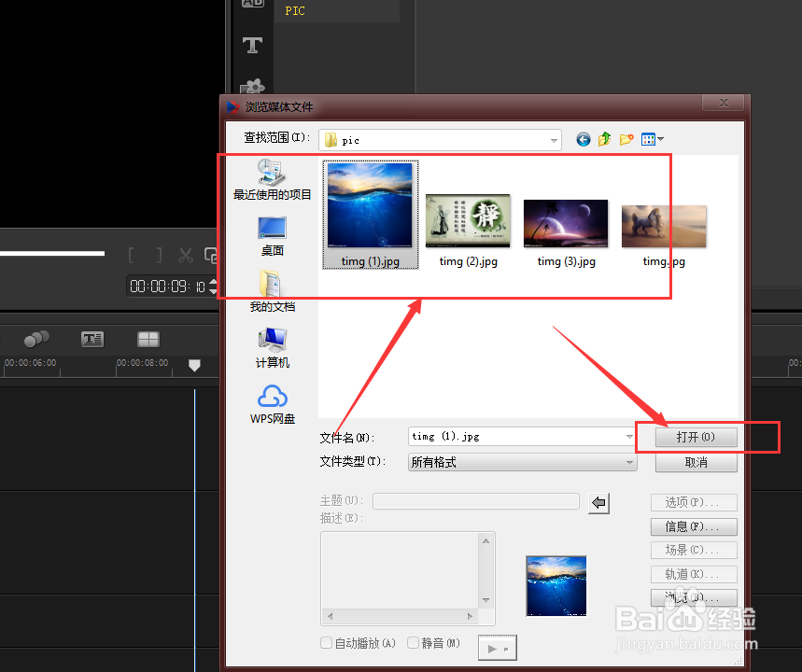This screenshot has width=802, height=672.
Task: Click the Title Track icon on timeline toolbar
Action: point(91,339)
